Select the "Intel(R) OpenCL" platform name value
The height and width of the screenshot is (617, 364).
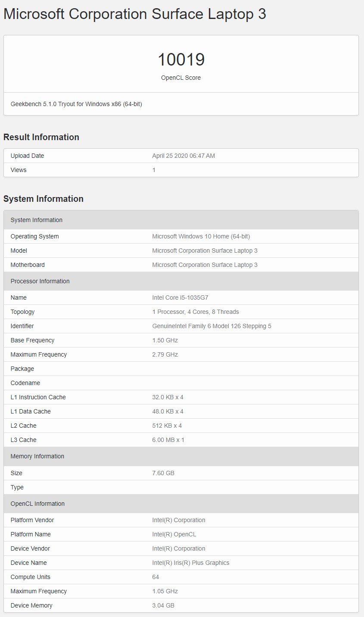coord(174,534)
